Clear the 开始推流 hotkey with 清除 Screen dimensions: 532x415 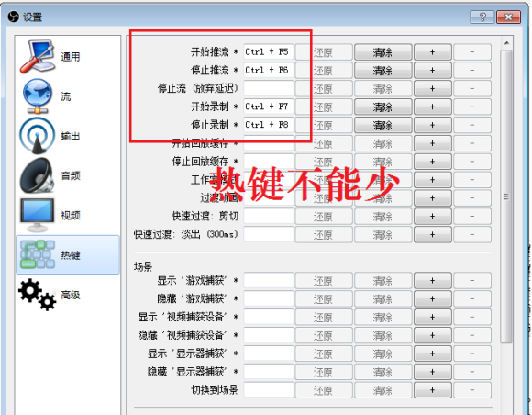click(x=383, y=52)
